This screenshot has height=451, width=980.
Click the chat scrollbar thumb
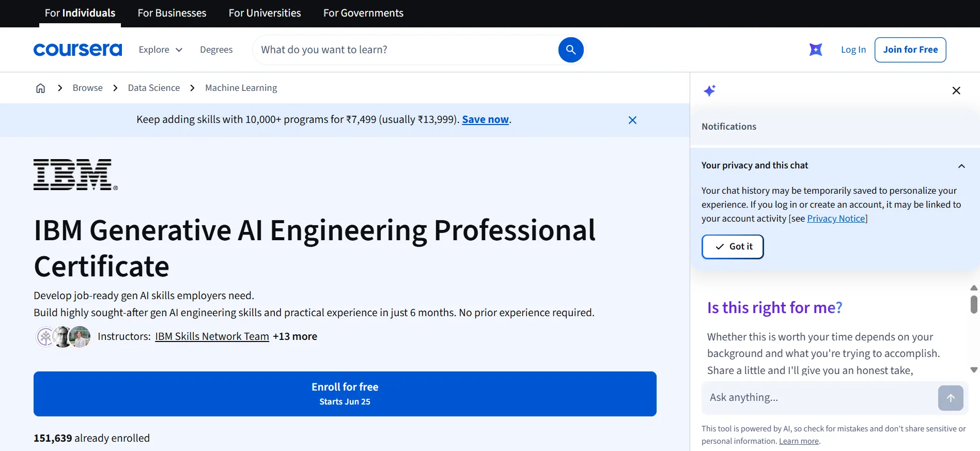974,304
